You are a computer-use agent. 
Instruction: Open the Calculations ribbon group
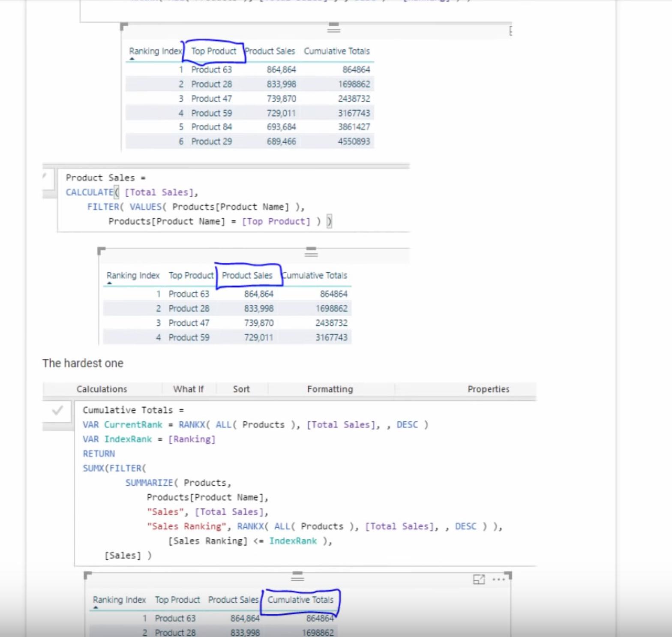(x=102, y=389)
